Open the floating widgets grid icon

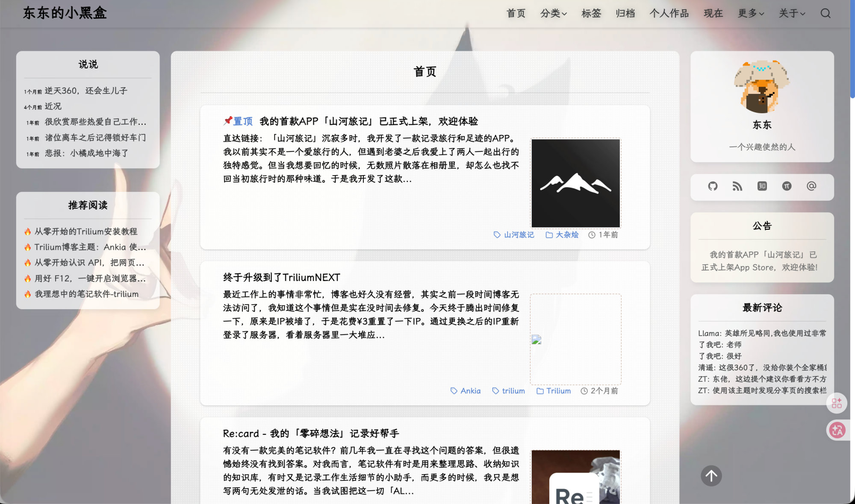(837, 403)
